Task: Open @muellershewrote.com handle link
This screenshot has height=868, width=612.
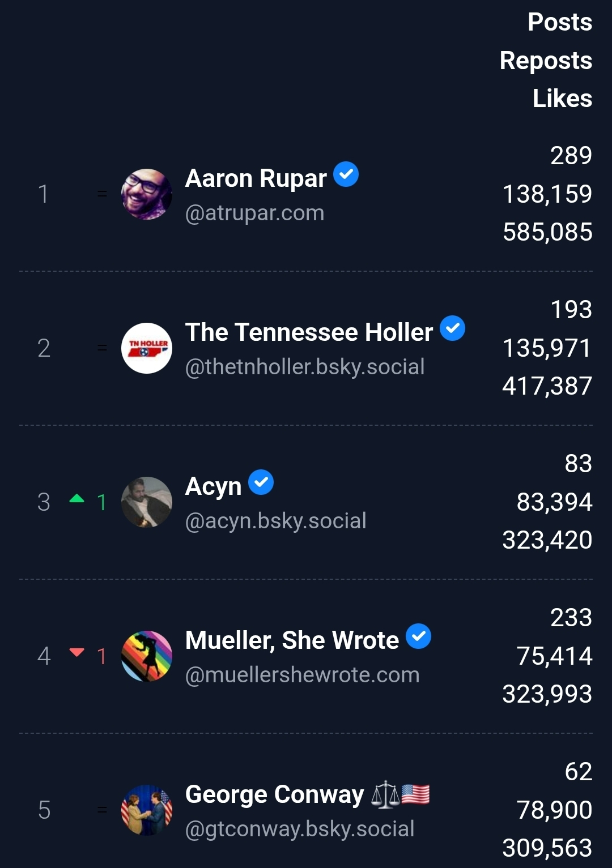Action: click(302, 675)
